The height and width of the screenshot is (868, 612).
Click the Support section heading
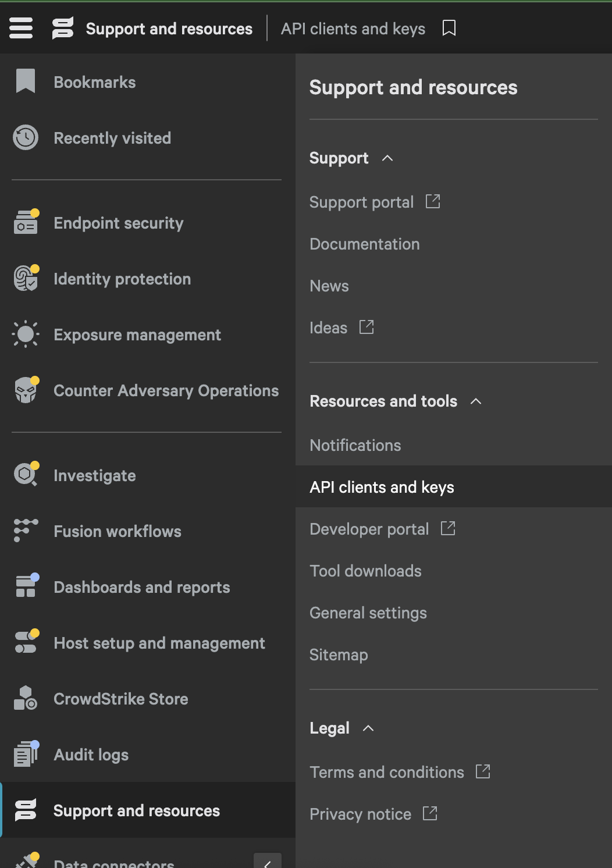pos(339,158)
